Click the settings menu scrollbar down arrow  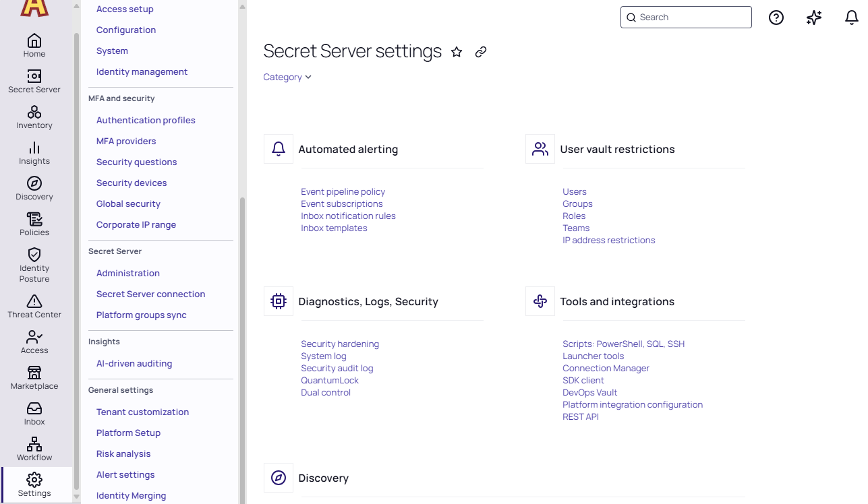[x=242, y=499]
